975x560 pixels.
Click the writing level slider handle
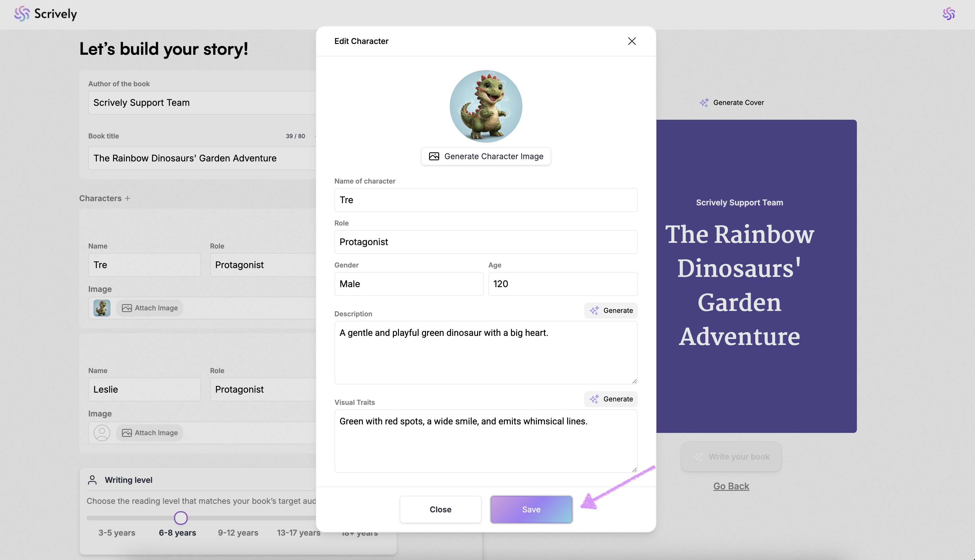[x=181, y=518]
